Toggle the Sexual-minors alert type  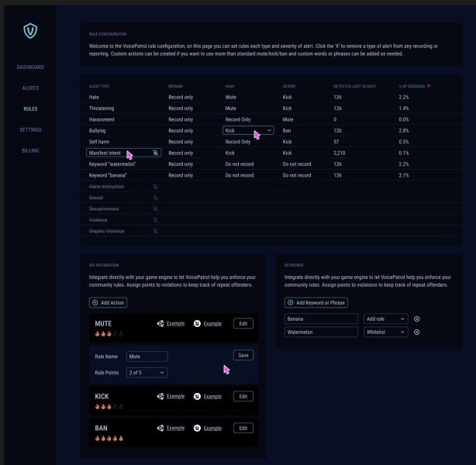pyautogui.click(x=155, y=208)
